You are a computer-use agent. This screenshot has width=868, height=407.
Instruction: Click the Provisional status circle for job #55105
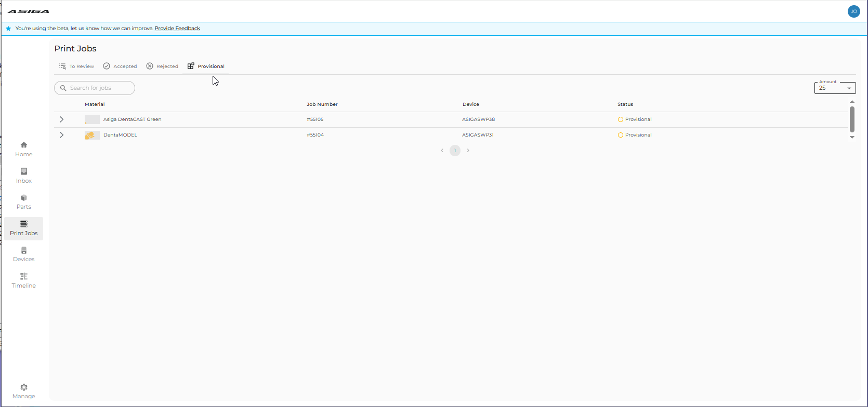pos(620,119)
